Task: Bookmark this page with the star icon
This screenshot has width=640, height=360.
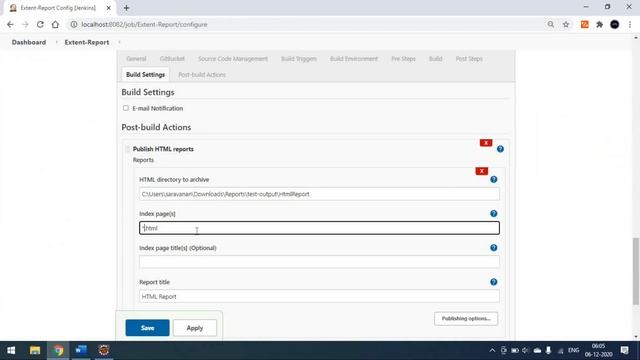Action: coord(566,24)
